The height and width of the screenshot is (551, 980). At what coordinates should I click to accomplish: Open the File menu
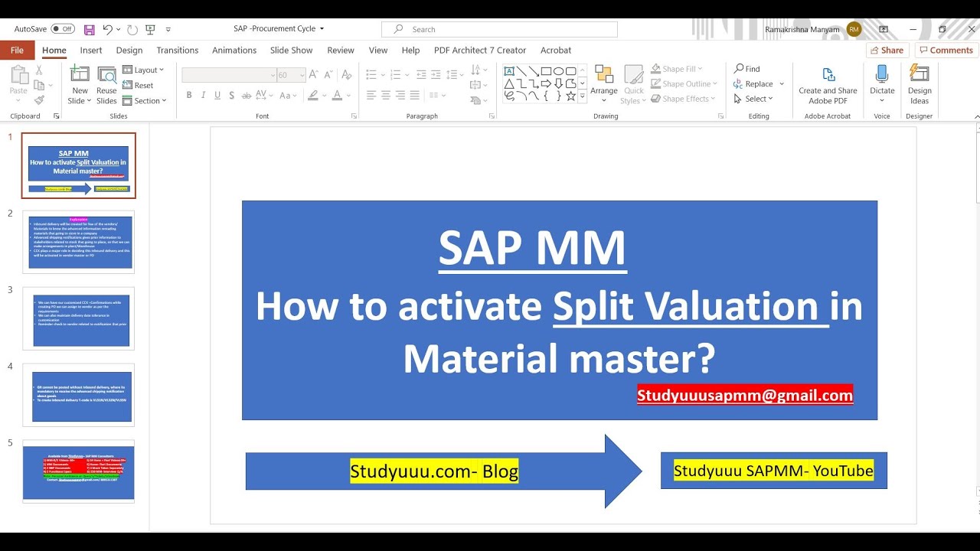pyautogui.click(x=17, y=51)
